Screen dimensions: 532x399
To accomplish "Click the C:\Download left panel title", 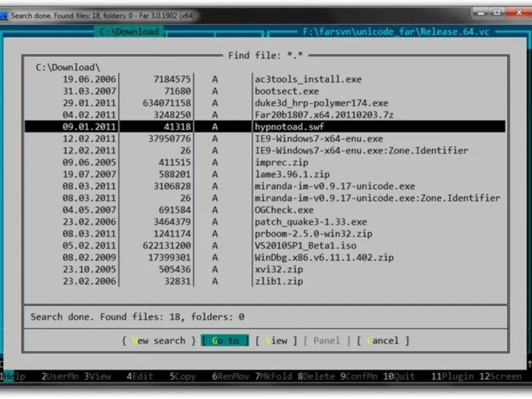I will click(x=129, y=32).
